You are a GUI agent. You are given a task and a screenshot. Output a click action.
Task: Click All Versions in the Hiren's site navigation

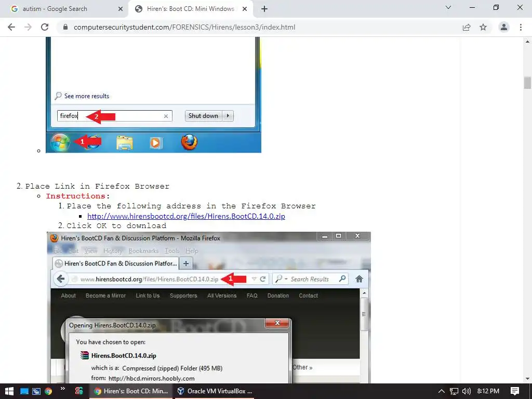[222, 296]
